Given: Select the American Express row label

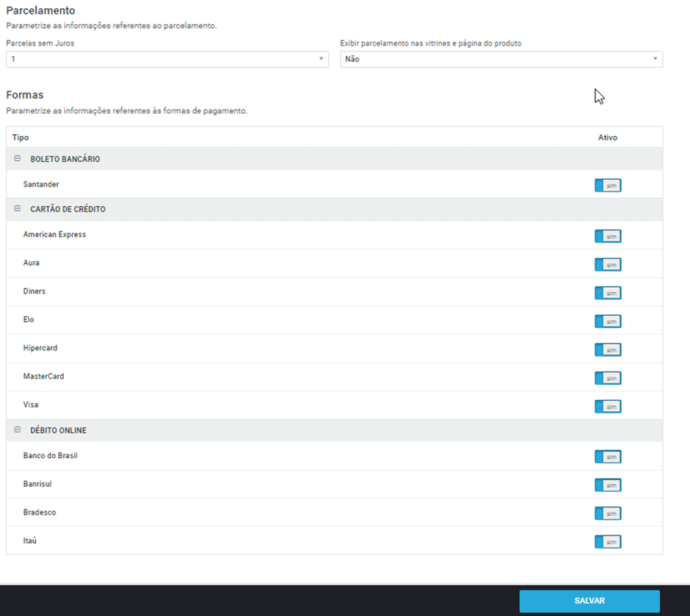Looking at the screenshot, I should [x=54, y=234].
